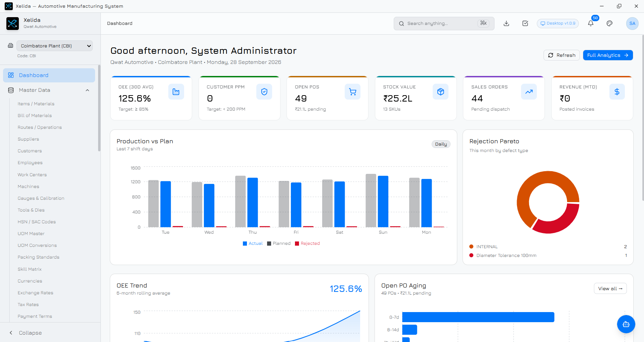Click the Refresh button
644x342 pixels.
(562, 55)
